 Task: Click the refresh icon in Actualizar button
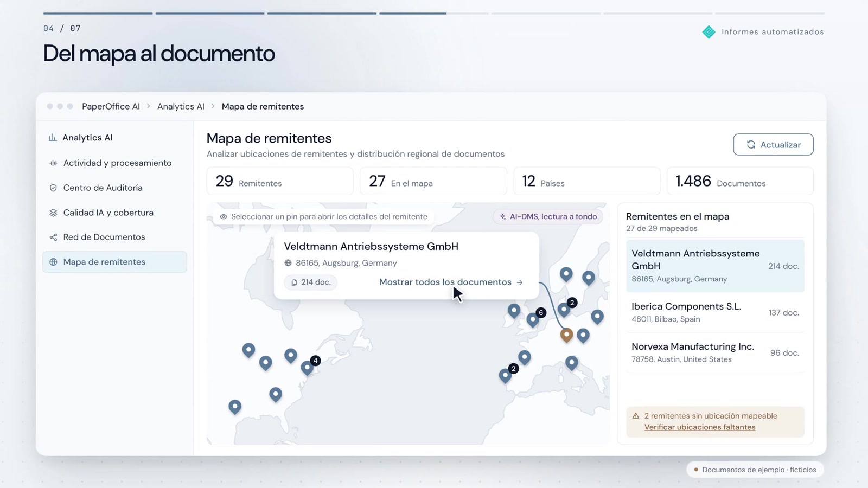751,145
